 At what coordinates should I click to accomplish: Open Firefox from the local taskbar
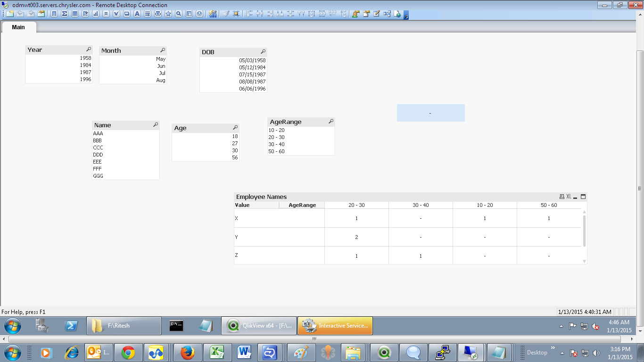click(x=188, y=353)
